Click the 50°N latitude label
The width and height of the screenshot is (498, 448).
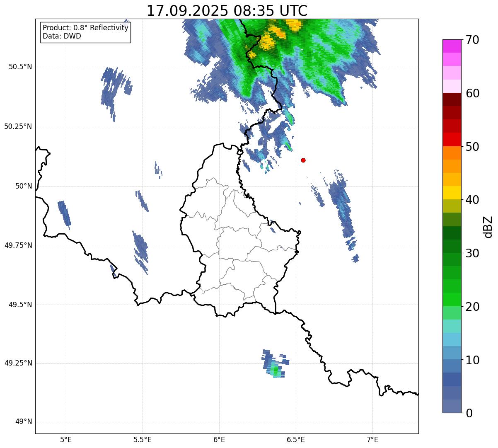(x=24, y=186)
